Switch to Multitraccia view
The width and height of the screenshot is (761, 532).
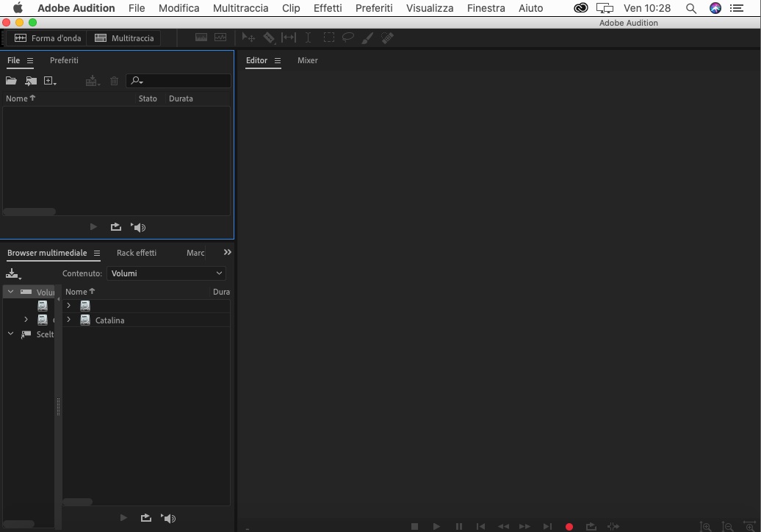click(x=123, y=38)
